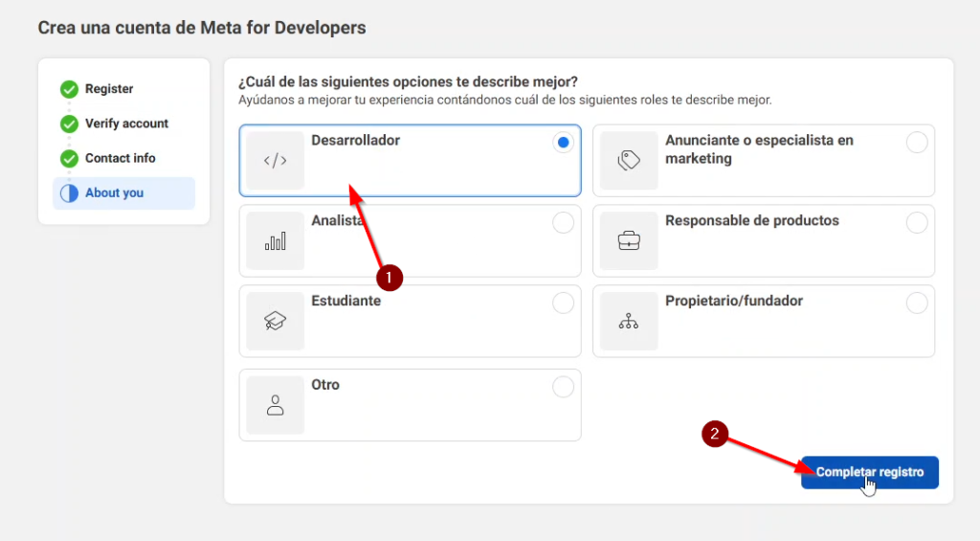Click green checkmark beside Verify account
Screen dimensions: 980x541
pos(69,124)
